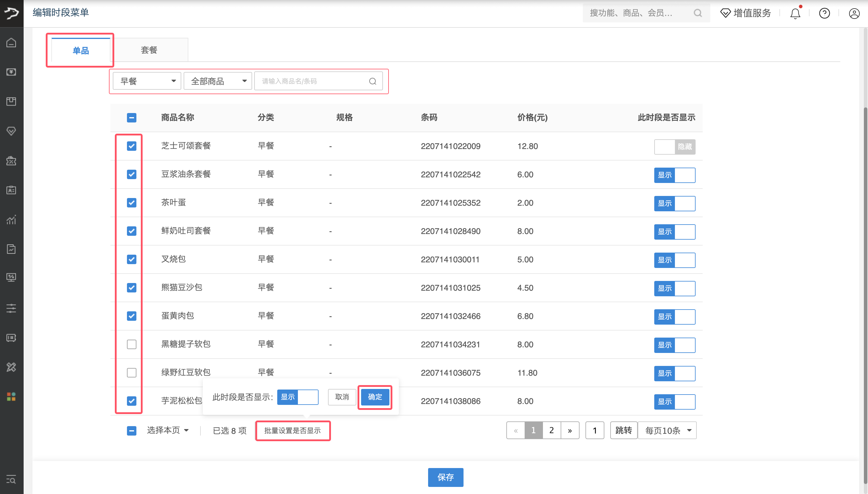Switch to the 套餐 tab
Viewport: 868px width, 494px height.
tap(149, 50)
